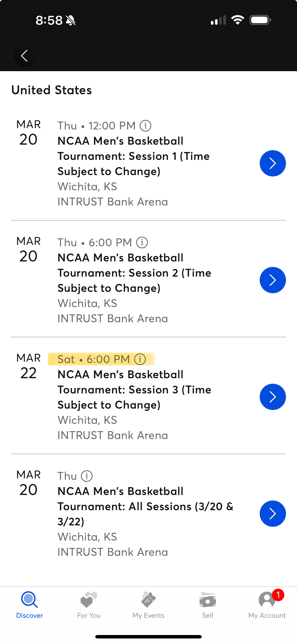This screenshot has height=644, width=297.
Task: Tap the back arrow button
Action: coord(24,56)
